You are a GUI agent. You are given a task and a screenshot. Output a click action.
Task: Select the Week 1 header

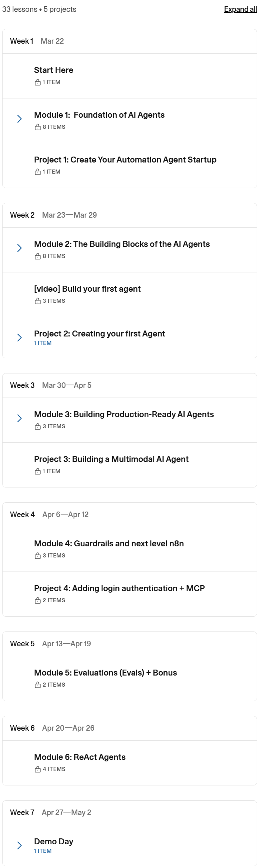click(129, 41)
